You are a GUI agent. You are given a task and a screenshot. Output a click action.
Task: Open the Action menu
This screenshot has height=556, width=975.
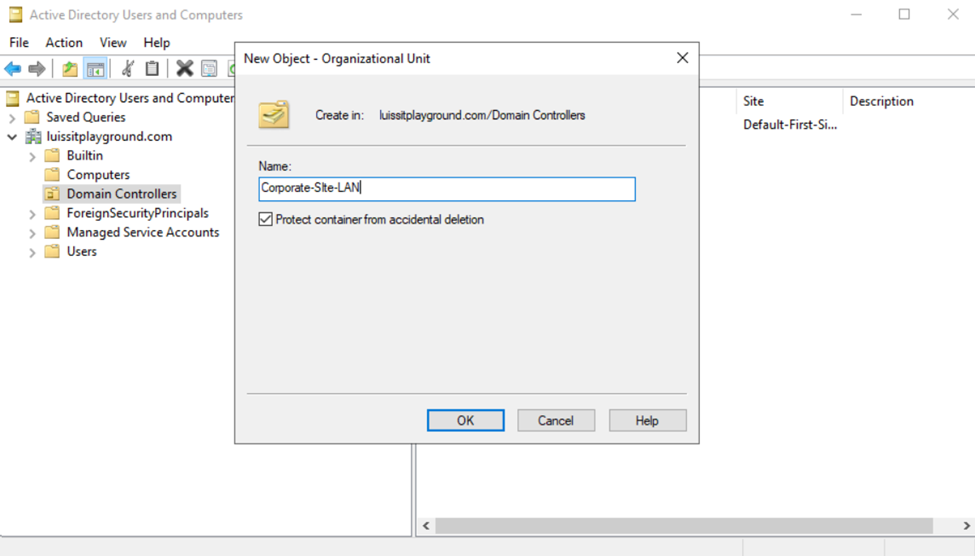(63, 42)
